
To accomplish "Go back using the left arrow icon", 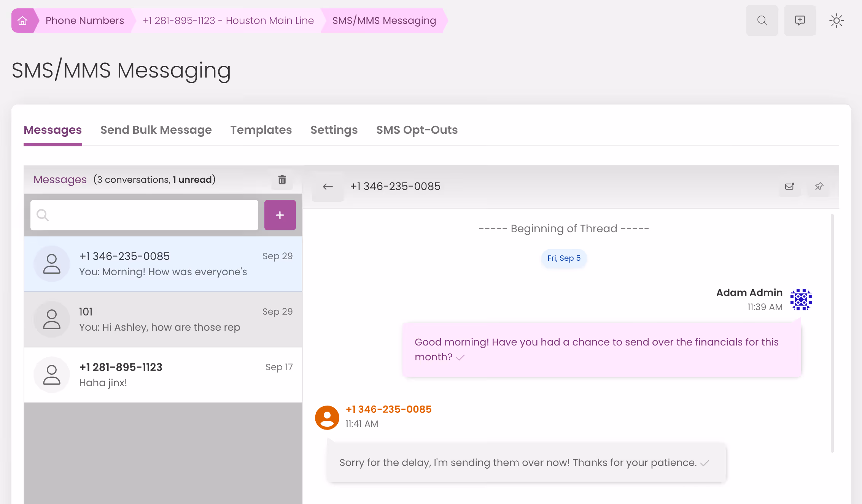I will coord(328,187).
